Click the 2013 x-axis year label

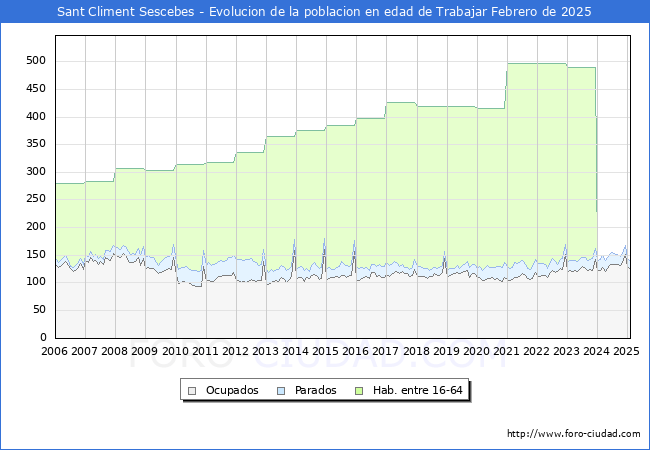coord(265,351)
